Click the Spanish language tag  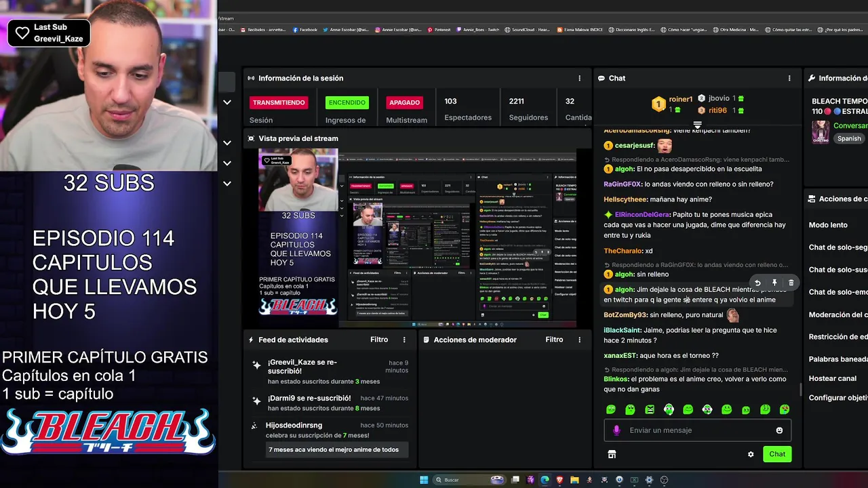click(849, 138)
